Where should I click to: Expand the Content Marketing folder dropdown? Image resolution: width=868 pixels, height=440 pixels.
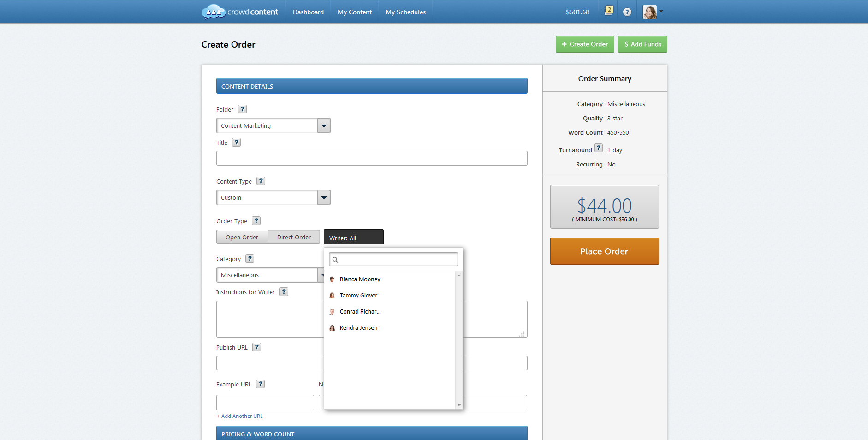324,126
